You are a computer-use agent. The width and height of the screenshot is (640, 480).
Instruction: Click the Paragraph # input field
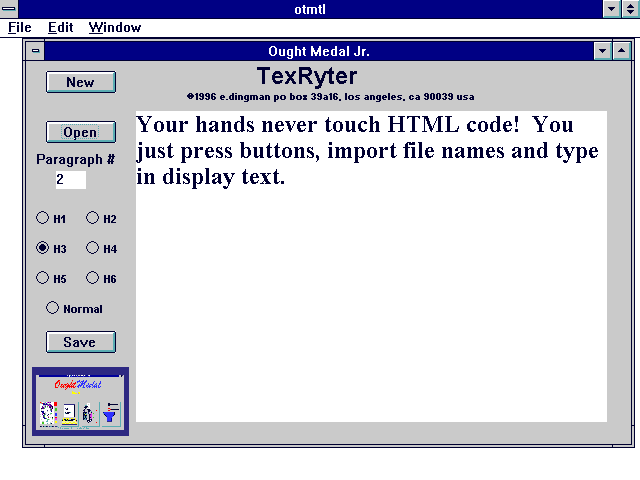70,180
